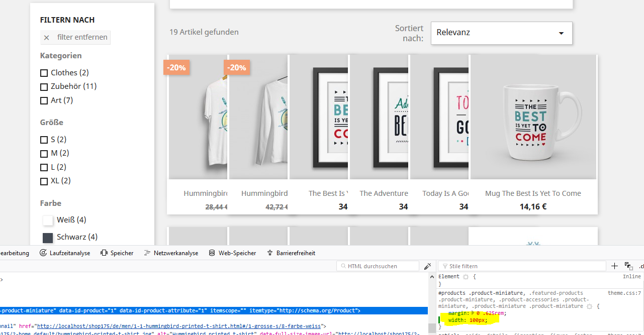Switch to the Laufzeitanalyse devtools tab
This screenshot has width=644, height=335.
pyautogui.click(x=65, y=253)
